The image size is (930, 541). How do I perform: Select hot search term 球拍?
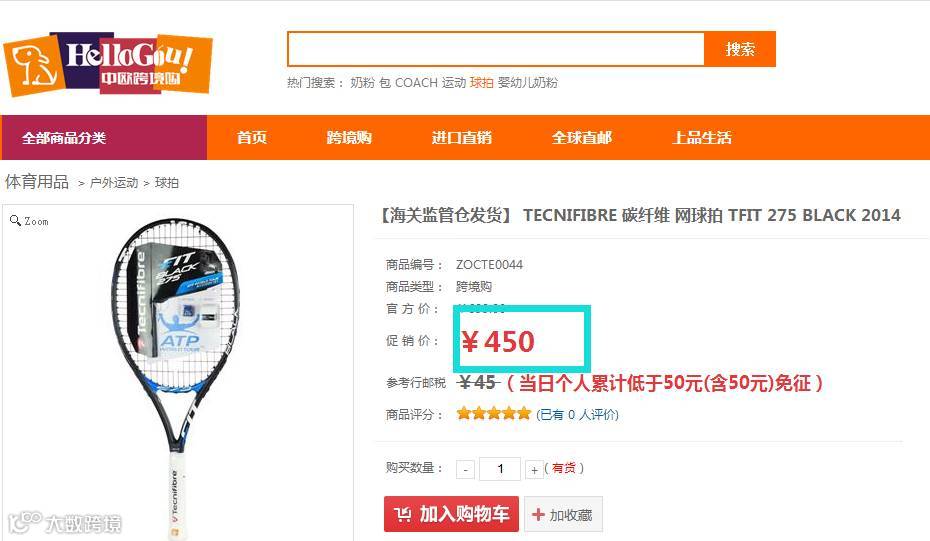coord(482,82)
